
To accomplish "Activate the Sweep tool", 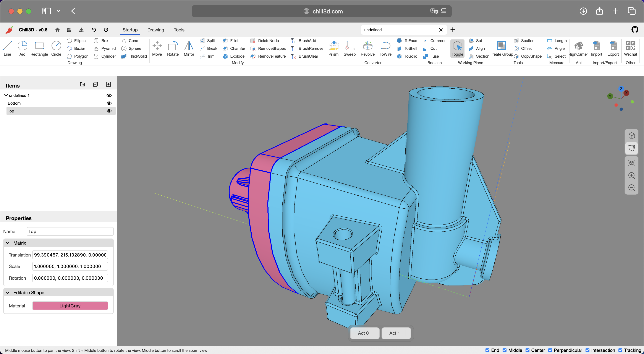I will pyautogui.click(x=350, y=48).
